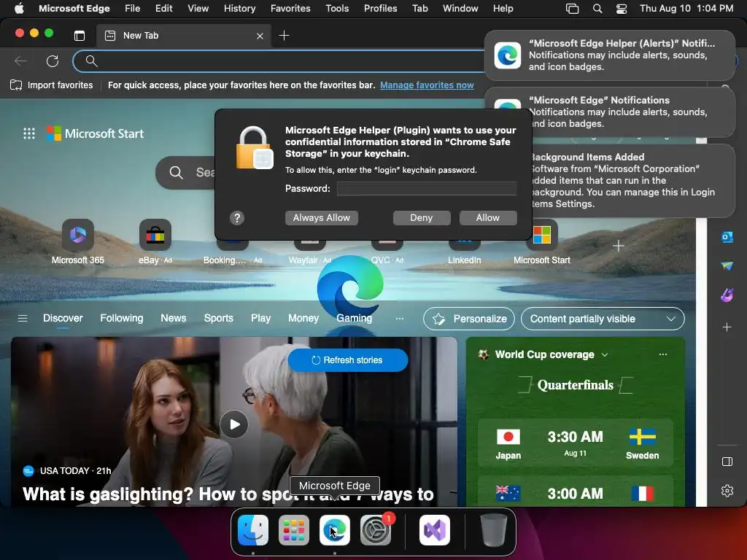Open the Trash in the Dock
The image size is (747, 560).
494,530
